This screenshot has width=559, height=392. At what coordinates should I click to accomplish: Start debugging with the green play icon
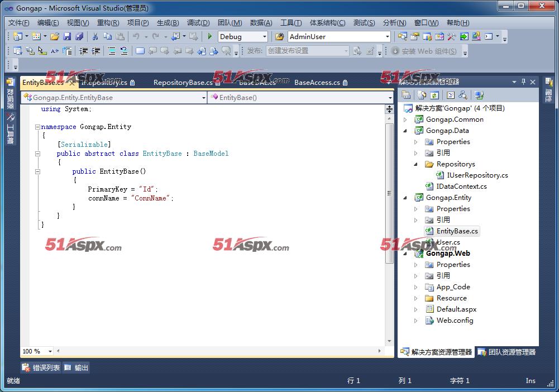point(210,36)
